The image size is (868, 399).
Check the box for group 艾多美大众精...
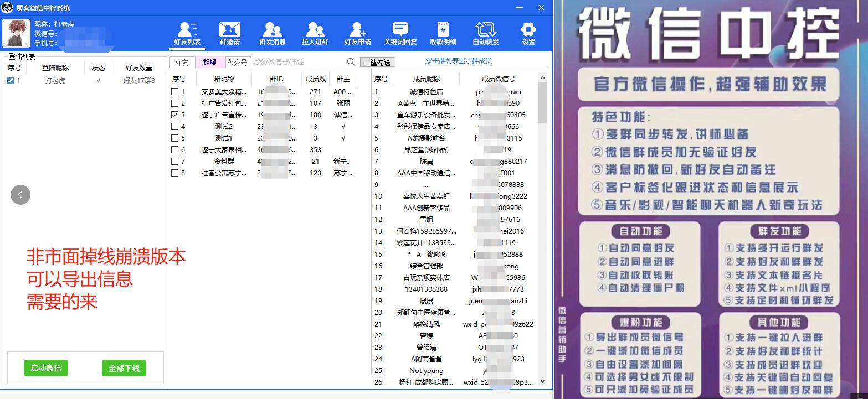(175, 92)
